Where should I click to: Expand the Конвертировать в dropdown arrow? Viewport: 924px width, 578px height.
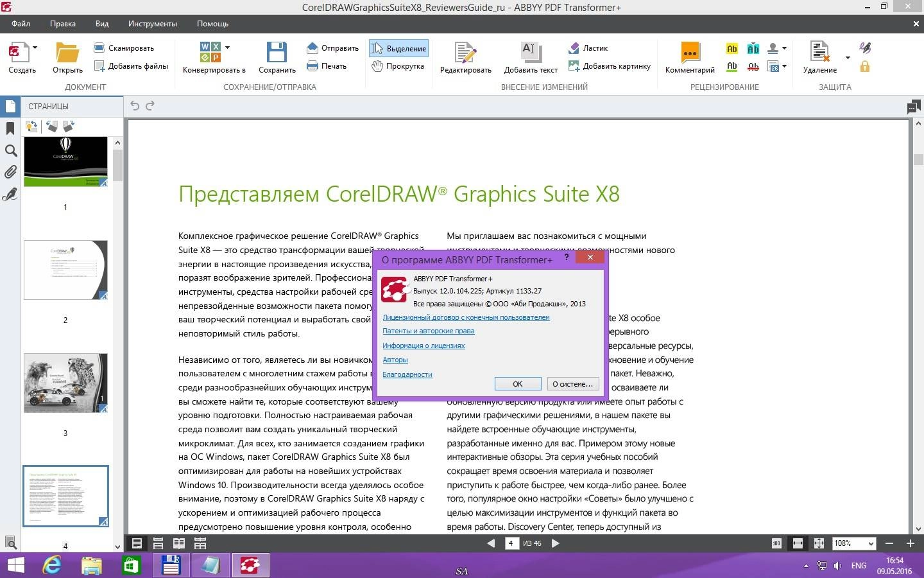(227, 48)
